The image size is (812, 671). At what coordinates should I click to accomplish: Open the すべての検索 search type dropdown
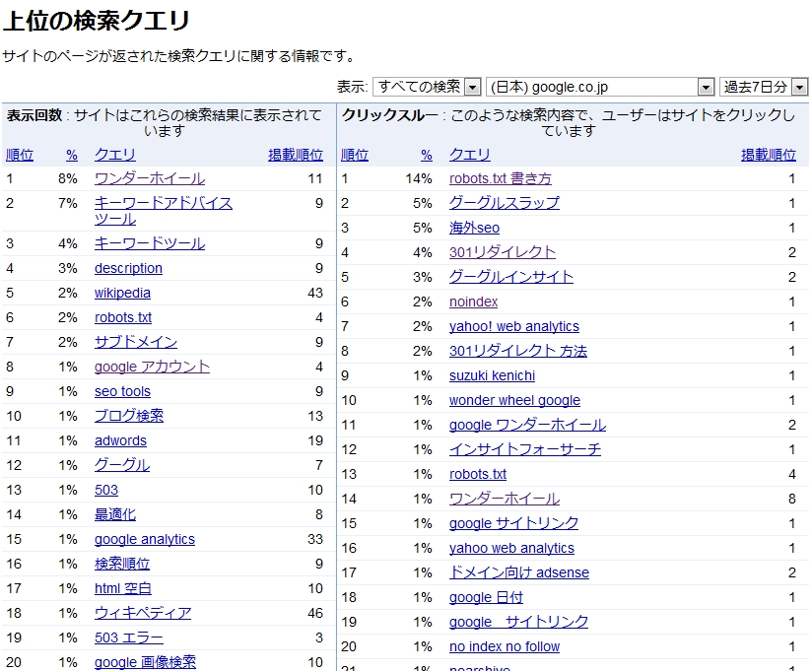(x=427, y=87)
